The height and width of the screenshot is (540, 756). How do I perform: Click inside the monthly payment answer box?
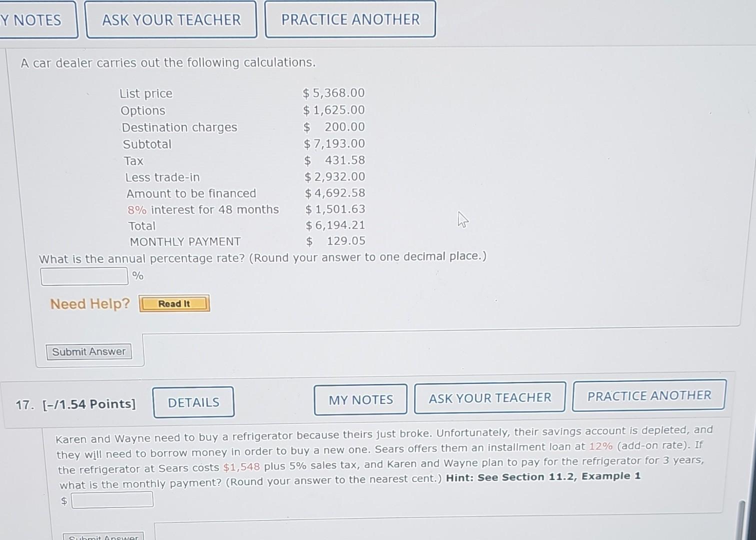[x=112, y=499]
